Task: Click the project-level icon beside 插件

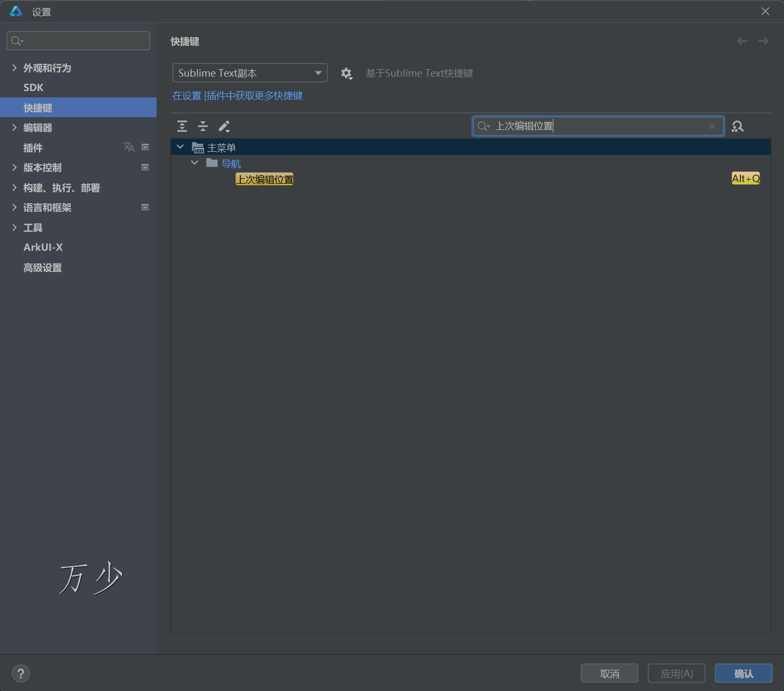Action: 145,147
